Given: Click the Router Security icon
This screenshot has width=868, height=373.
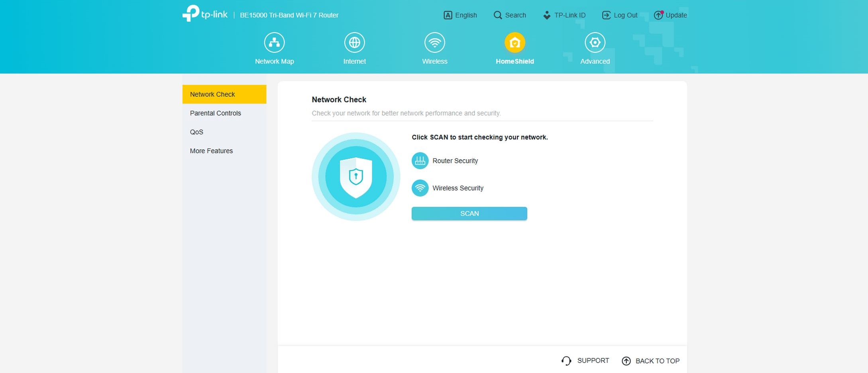Looking at the screenshot, I should (x=420, y=161).
